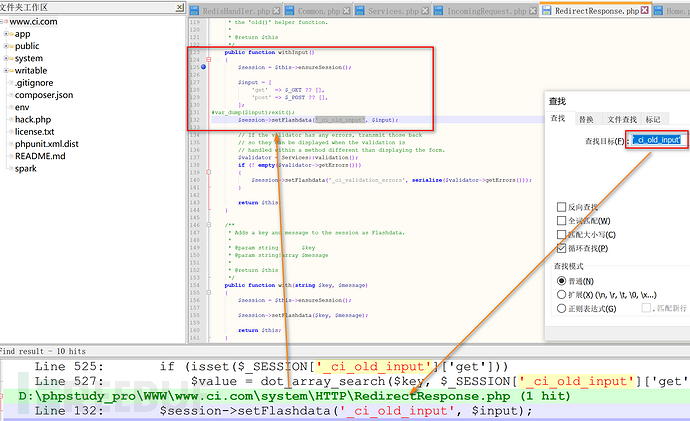Select the 扩展(X) search mode radio
The width and height of the screenshot is (690, 421).
pyautogui.click(x=561, y=294)
